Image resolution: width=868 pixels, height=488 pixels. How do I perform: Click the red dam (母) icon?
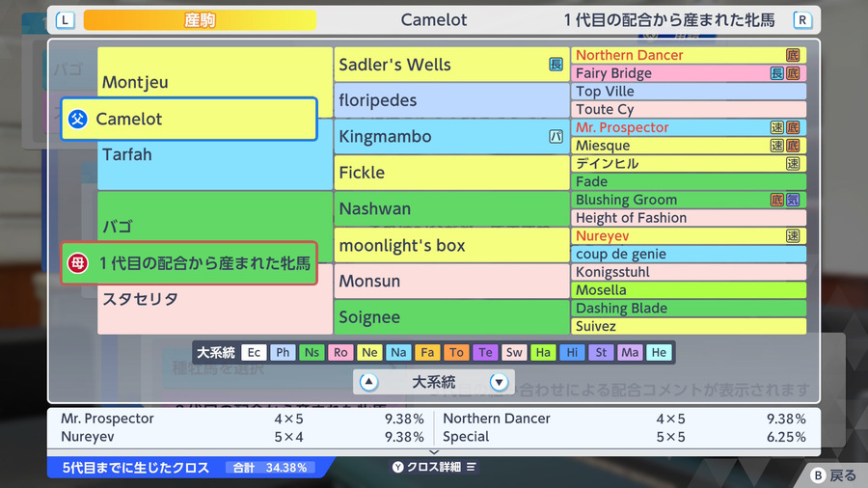point(78,263)
